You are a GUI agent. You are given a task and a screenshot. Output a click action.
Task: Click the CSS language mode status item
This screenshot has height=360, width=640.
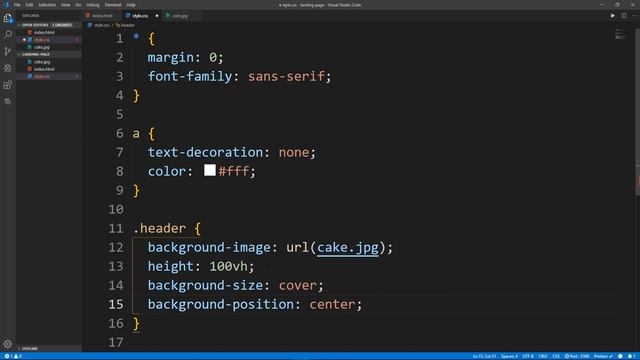coord(556,356)
